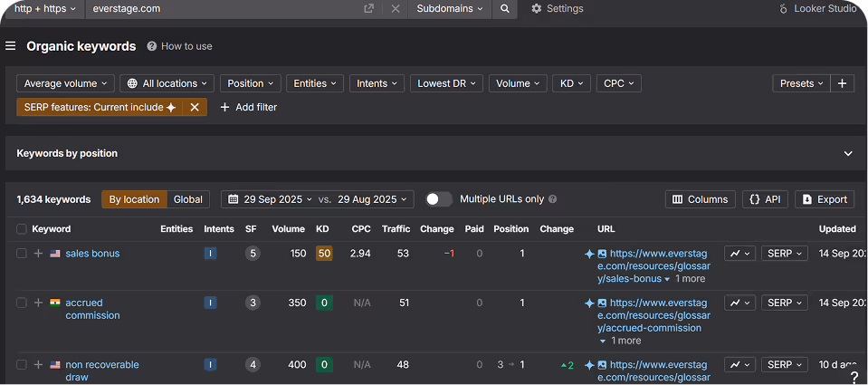Check the non recoverable draw row checkbox
The width and height of the screenshot is (868, 385).
pos(22,364)
